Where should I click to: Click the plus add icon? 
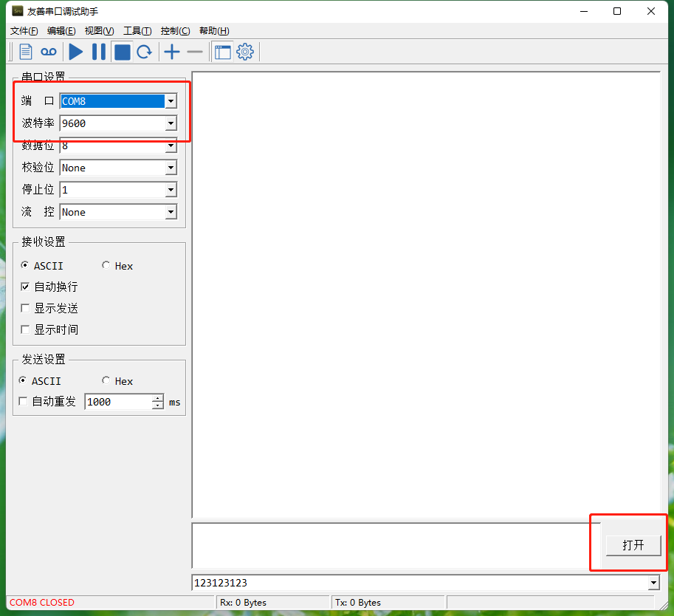click(x=172, y=52)
